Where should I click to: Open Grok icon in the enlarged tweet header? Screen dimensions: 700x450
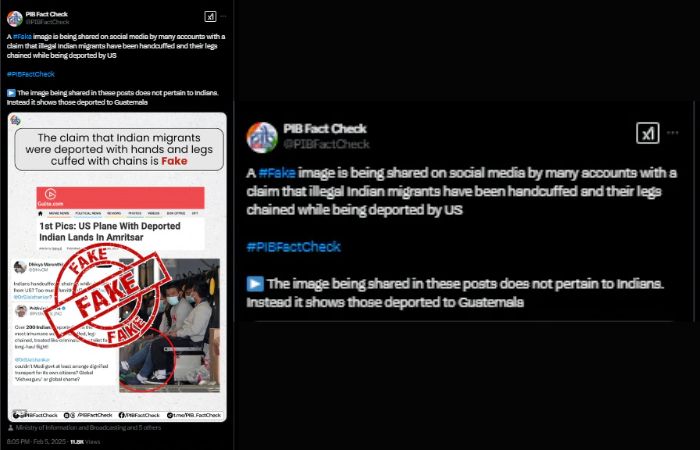647,133
